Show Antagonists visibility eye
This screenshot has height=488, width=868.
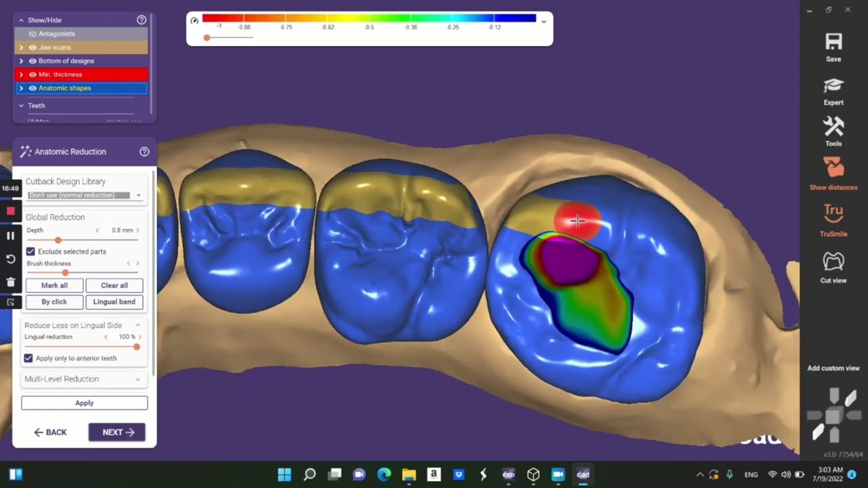click(32, 34)
